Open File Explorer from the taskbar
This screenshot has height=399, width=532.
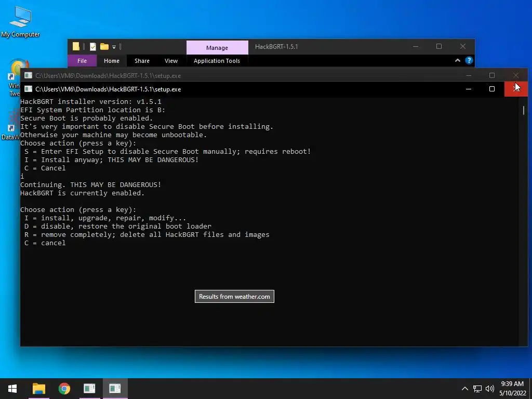click(x=38, y=389)
